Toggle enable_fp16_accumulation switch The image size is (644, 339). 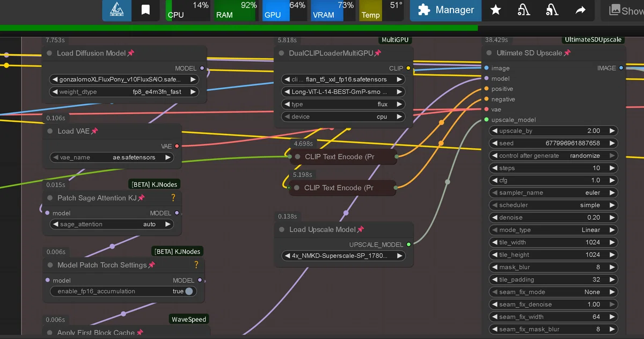(x=189, y=291)
